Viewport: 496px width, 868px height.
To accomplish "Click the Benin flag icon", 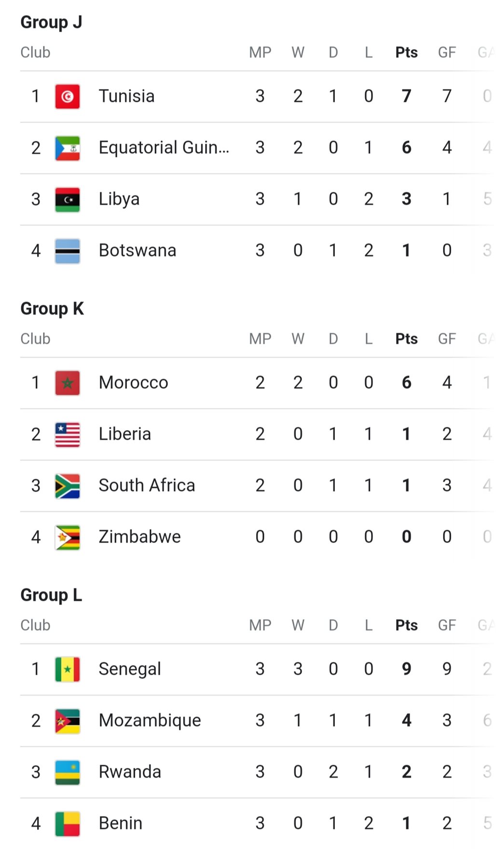I will [x=68, y=824].
